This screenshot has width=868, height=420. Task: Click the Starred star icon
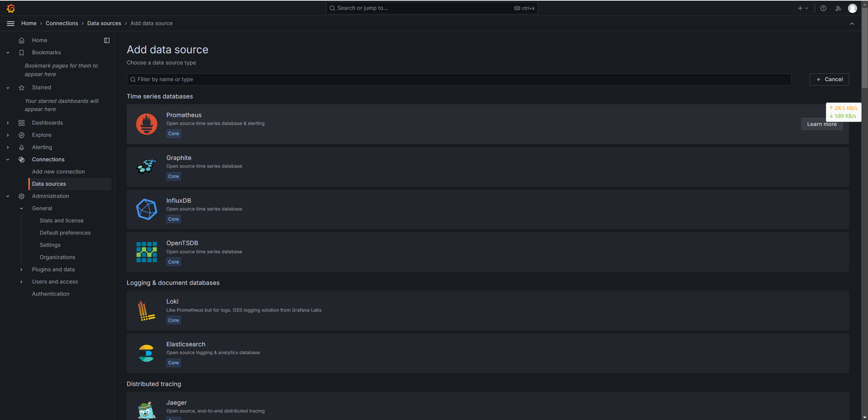pyautogui.click(x=21, y=88)
